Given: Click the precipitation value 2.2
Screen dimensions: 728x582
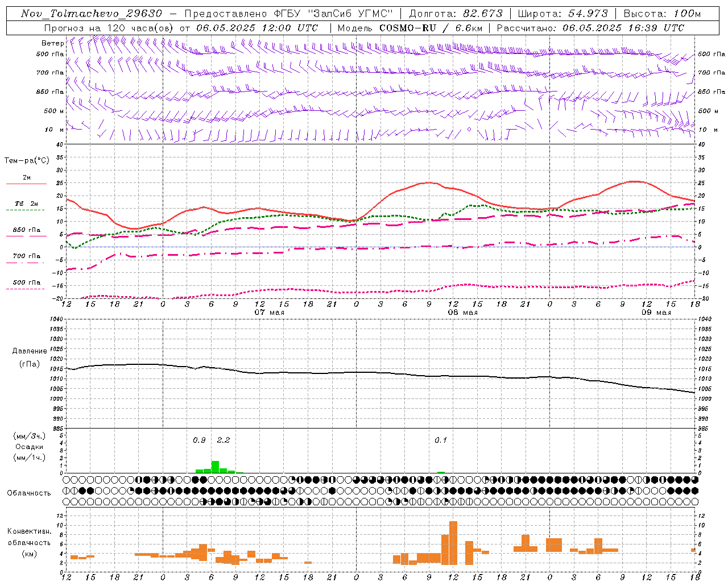Looking at the screenshot, I should tap(224, 440).
